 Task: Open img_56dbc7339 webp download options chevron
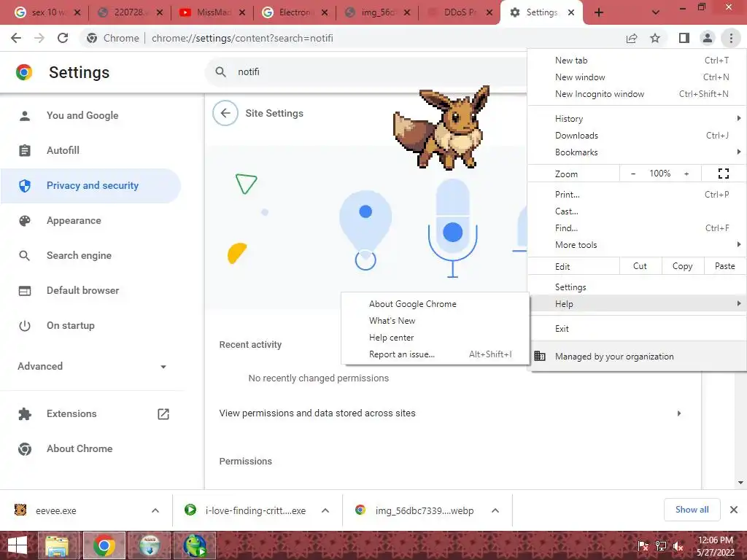[x=495, y=510]
